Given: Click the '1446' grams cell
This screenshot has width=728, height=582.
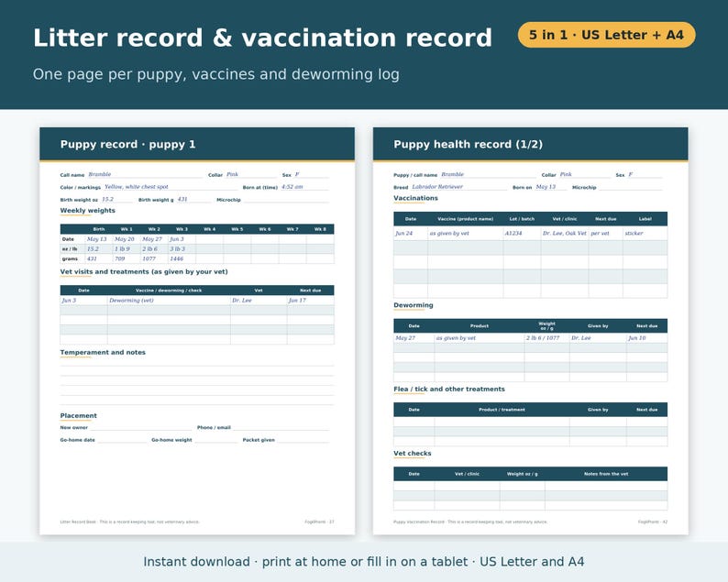Looking at the screenshot, I should 182,258.
